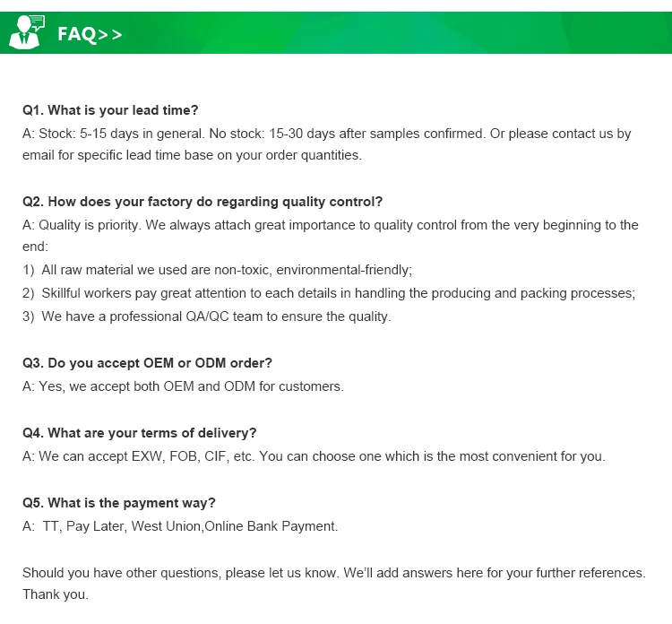Click the TT, Pay Later payment answer
This screenshot has width=672, height=624.
(180, 526)
